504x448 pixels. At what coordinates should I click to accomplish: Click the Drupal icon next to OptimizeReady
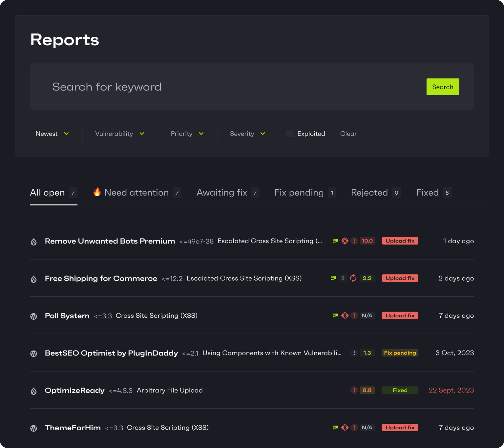tap(34, 391)
